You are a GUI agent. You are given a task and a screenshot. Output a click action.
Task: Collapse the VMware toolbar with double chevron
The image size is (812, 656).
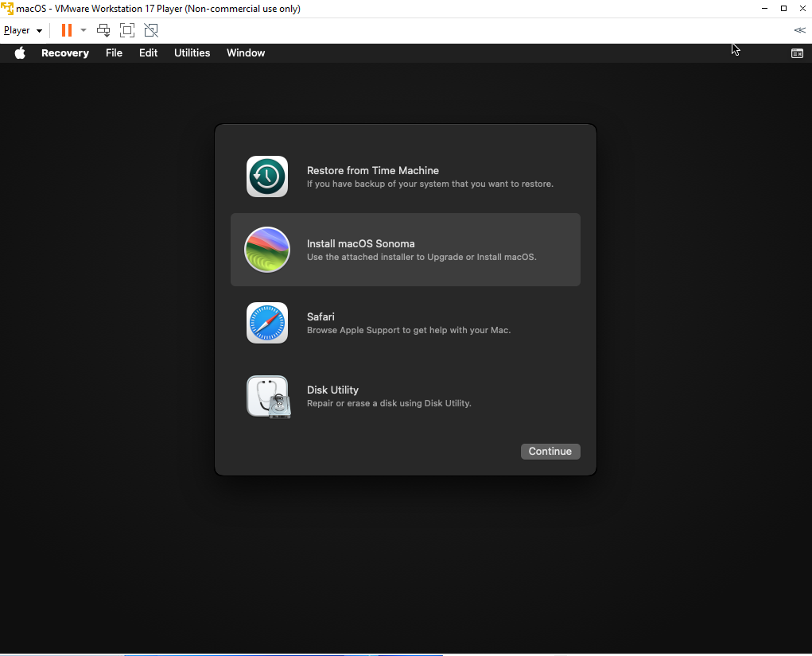pos(799,30)
